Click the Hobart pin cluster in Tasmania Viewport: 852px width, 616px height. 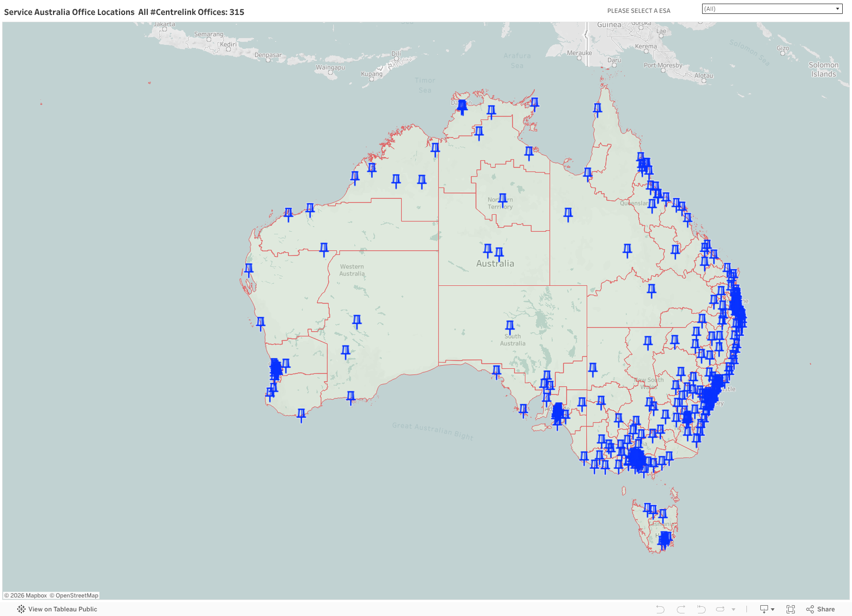pyautogui.click(x=664, y=539)
